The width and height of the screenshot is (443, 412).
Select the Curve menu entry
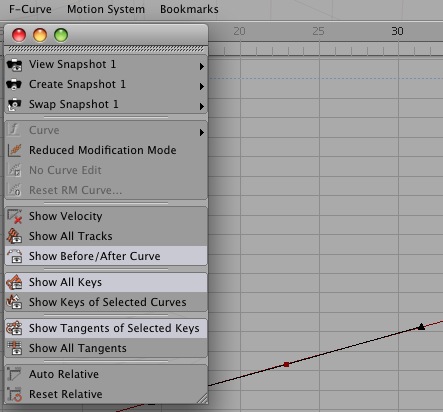click(x=106, y=130)
